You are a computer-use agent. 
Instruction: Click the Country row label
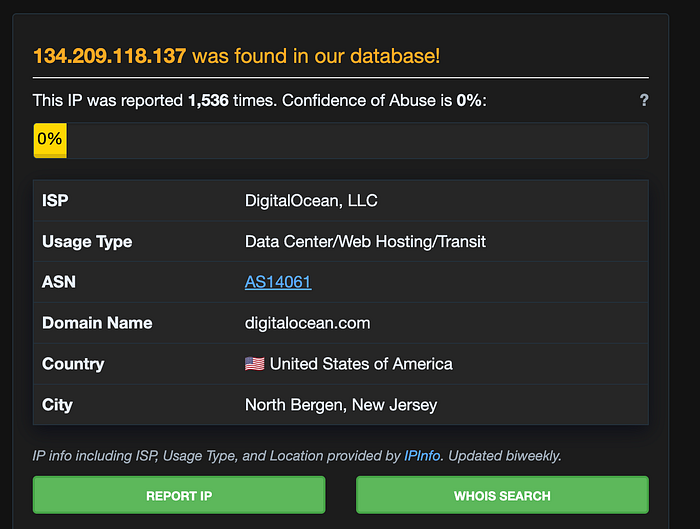pyautogui.click(x=73, y=364)
